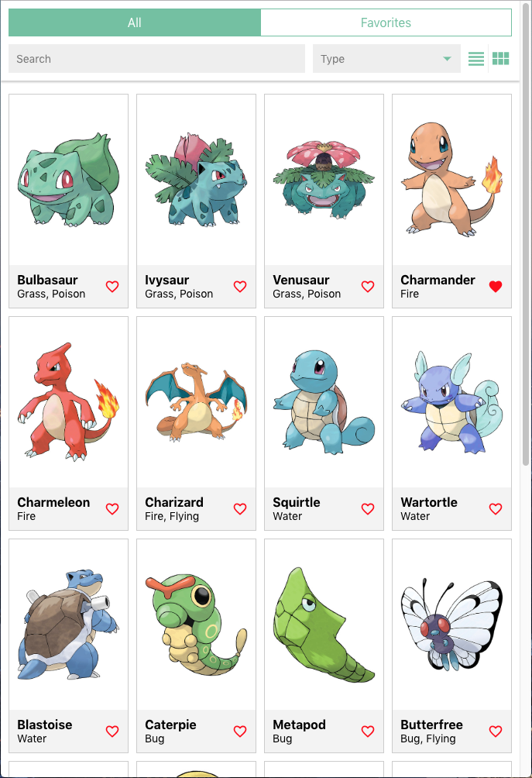Heart the Butterfree card
The image size is (532, 778).
pyautogui.click(x=496, y=731)
